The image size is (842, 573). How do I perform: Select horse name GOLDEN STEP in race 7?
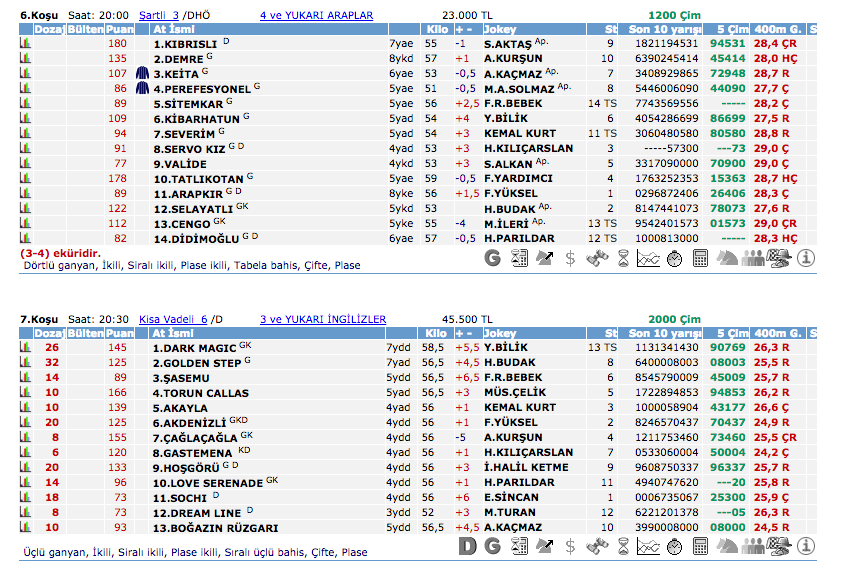pyautogui.click(x=196, y=363)
